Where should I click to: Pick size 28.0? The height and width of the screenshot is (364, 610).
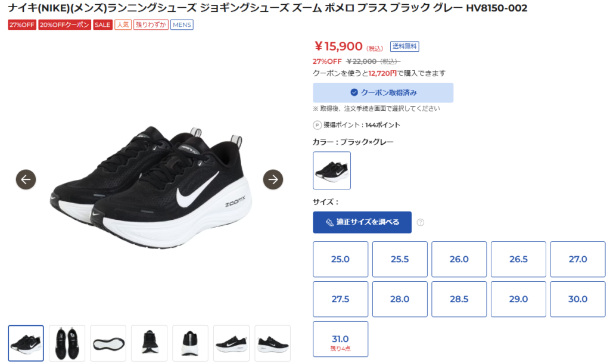coord(400,299)
